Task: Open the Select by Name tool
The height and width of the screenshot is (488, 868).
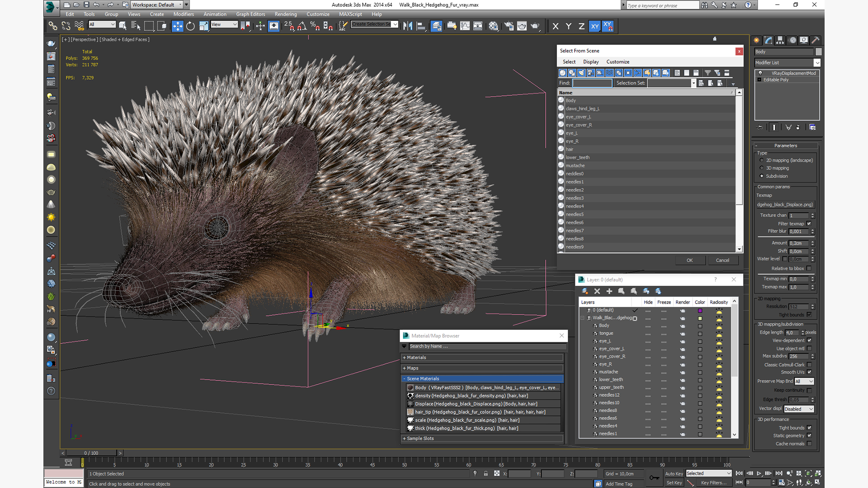Action: tap(136, 26)
